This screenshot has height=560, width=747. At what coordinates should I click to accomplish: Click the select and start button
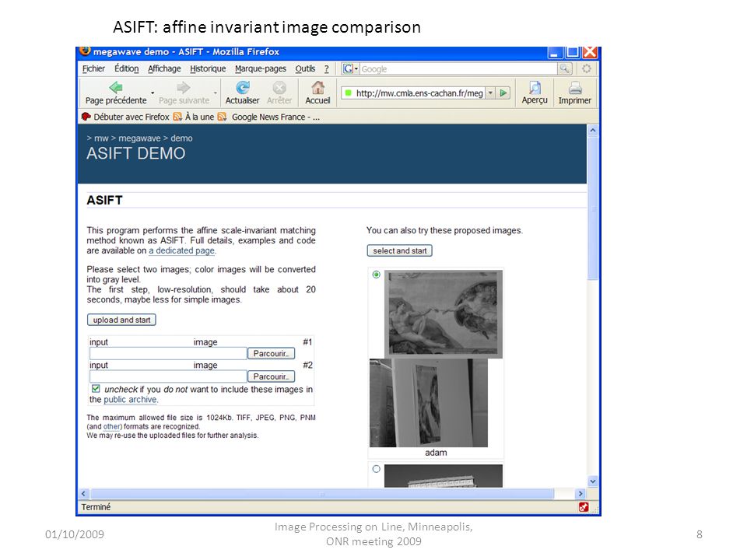(400, 250)
